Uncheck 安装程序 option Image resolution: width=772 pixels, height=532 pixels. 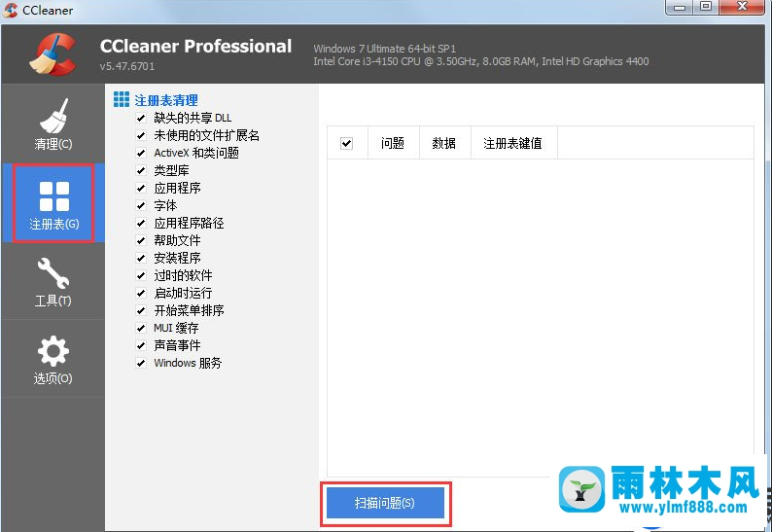tap(141, 258)
